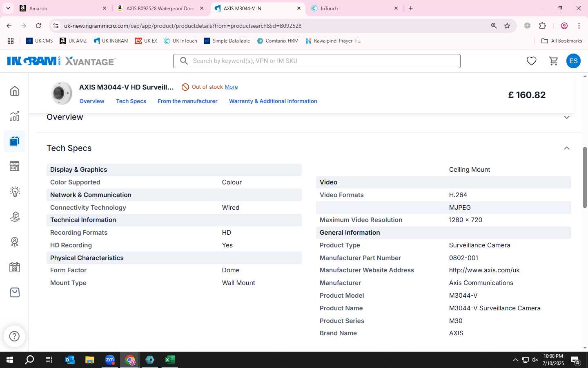Open the Comtanix HRM bookmark

coord(278,41)
